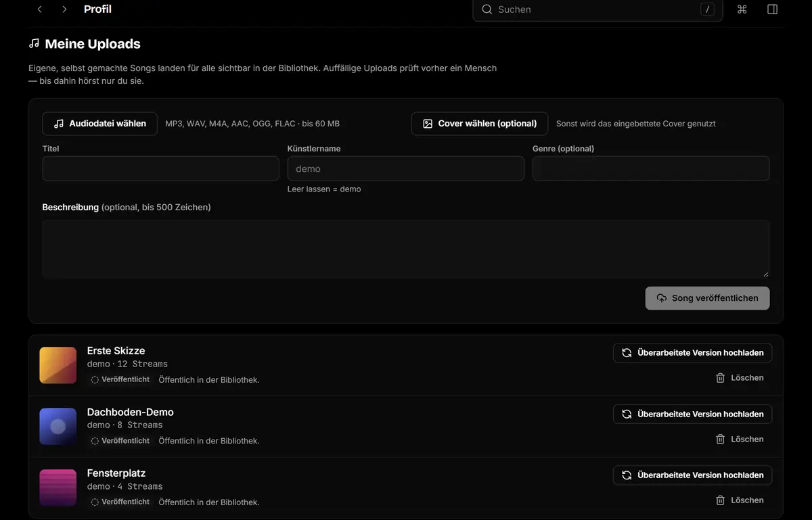The height and width of the screenshot is (520, 812).
Task: Click the Cover wählen (optional) button
Action: (x=480, y=124)
